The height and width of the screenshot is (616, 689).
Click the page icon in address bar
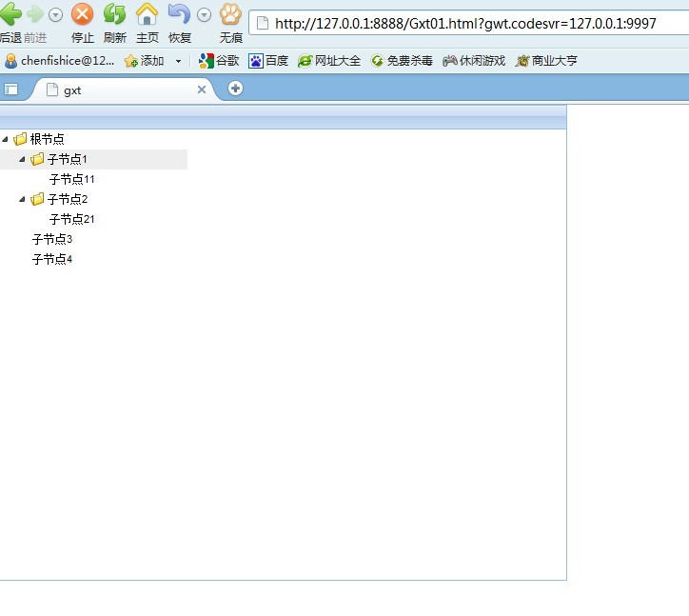(x=263, y=23)
